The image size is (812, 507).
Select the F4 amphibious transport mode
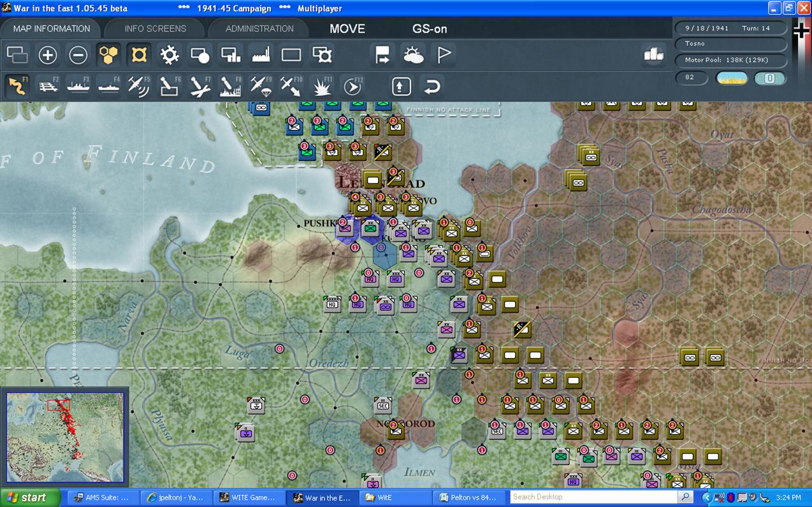pos(109,86)
